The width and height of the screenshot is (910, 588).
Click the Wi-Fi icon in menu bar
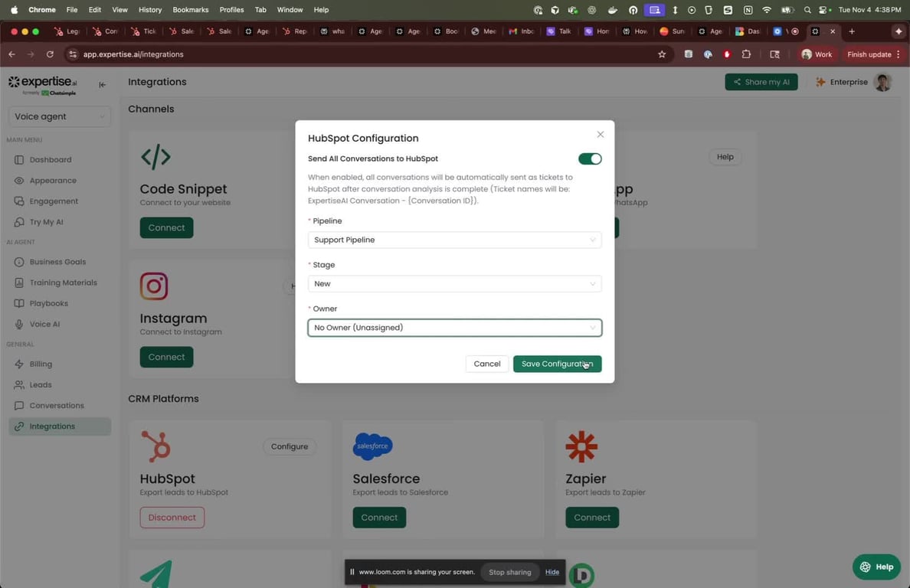(767, 10)
